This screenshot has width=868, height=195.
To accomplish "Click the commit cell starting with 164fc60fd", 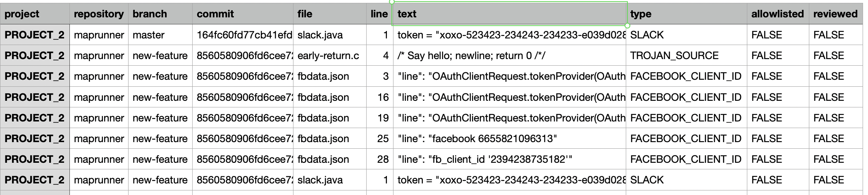I will (242, 35).
